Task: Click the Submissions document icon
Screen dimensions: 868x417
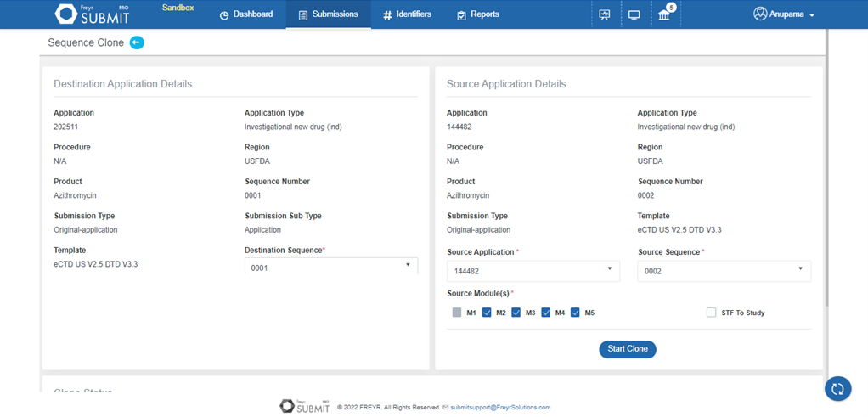Action: pos(303,15)
